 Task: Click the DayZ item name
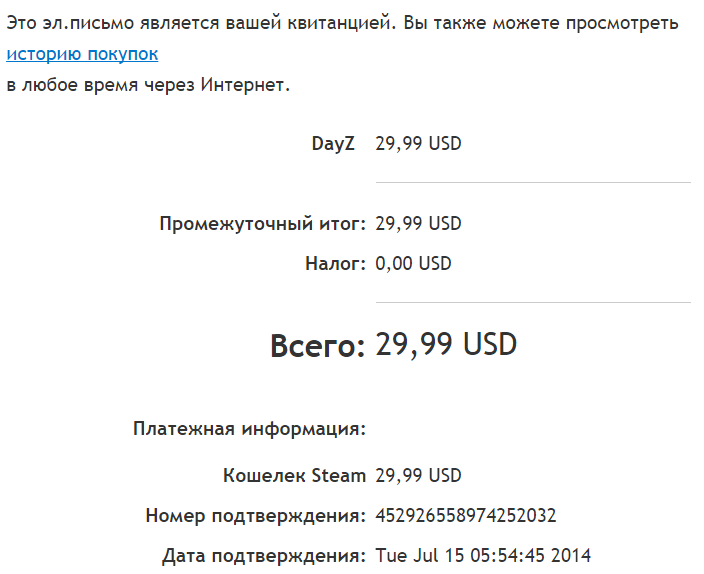pos(333,144)
